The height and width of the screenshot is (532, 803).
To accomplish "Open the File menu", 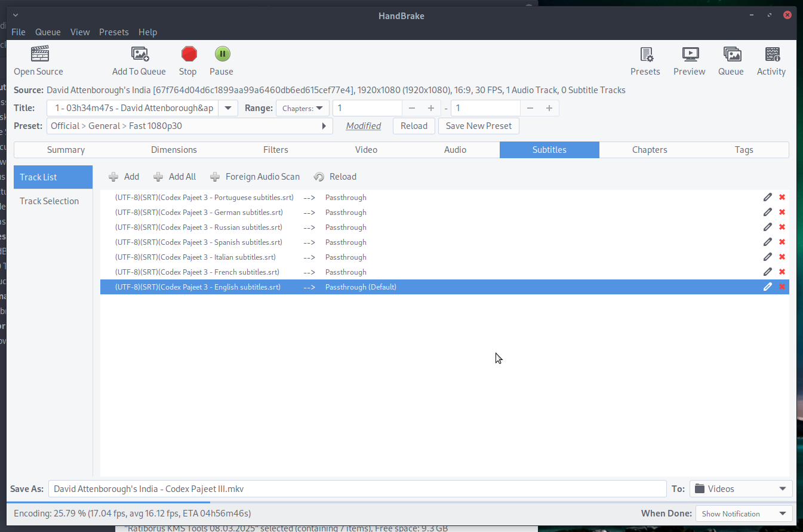I will coord(19,32).
